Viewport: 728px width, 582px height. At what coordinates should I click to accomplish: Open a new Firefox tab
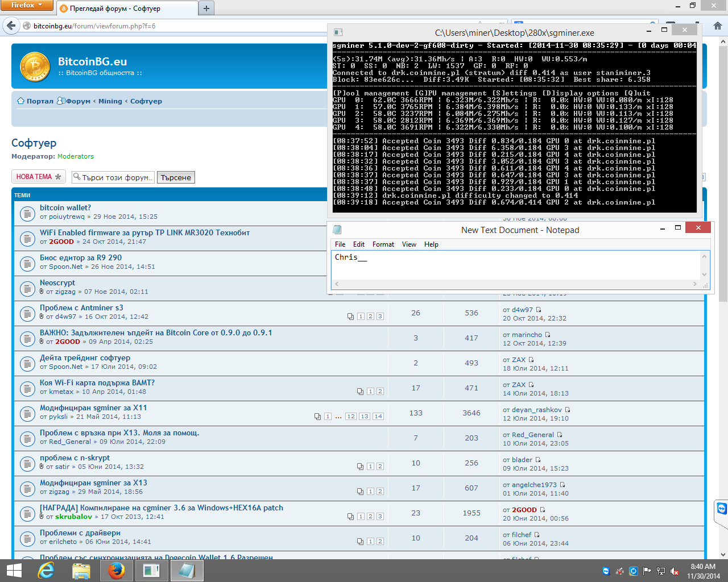206,9
